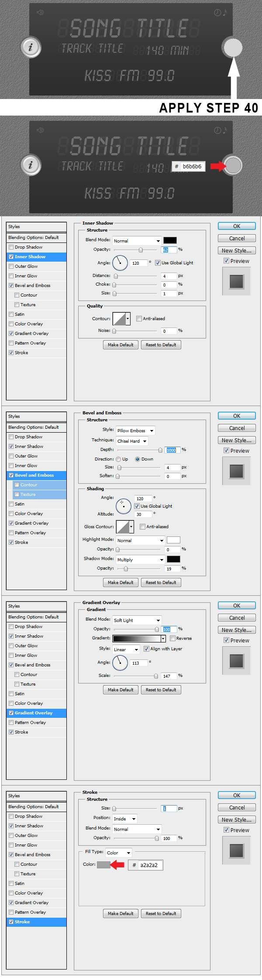
Task: Click the preview thumbnail in the Inner Shadow dialog
Action: (236, 281)
